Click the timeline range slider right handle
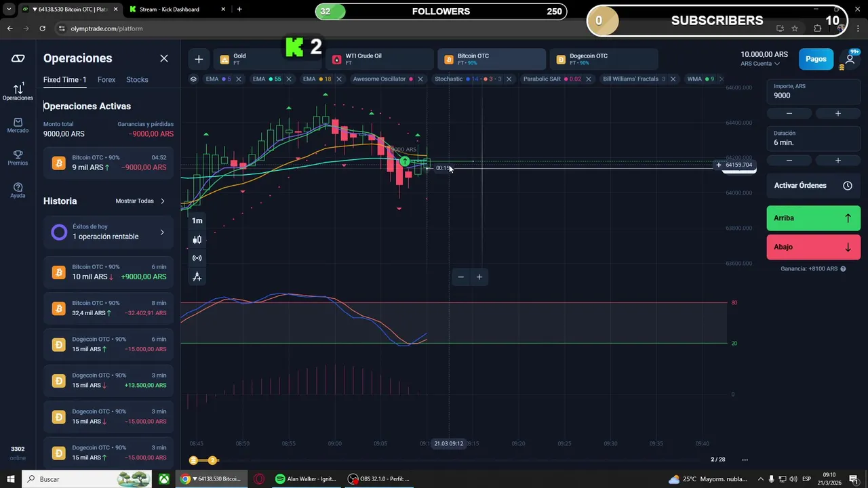This screenshot has height=488, width=868. 212,460
